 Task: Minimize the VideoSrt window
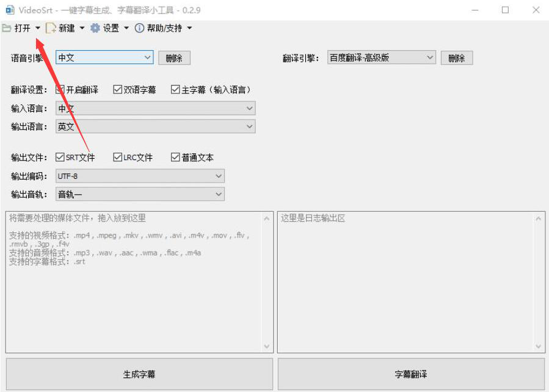[x=474, y=10]
